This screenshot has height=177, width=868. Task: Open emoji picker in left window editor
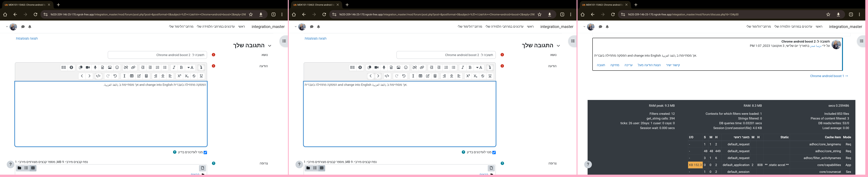(117, 68)
